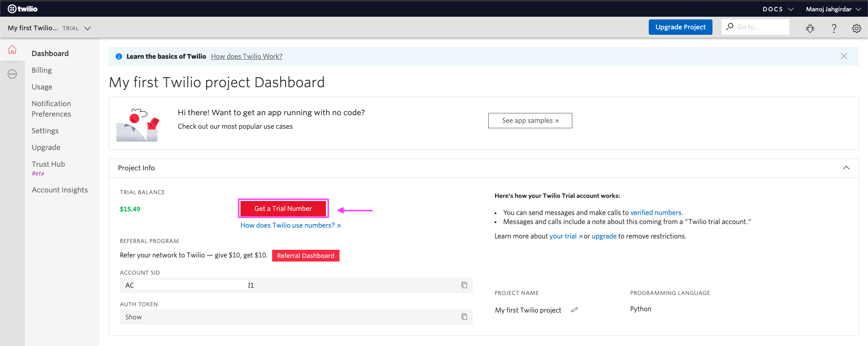The width and height of the screenshot is (868, 346).
Task: Open verified numbers link
Action: [x=656, y=213]
